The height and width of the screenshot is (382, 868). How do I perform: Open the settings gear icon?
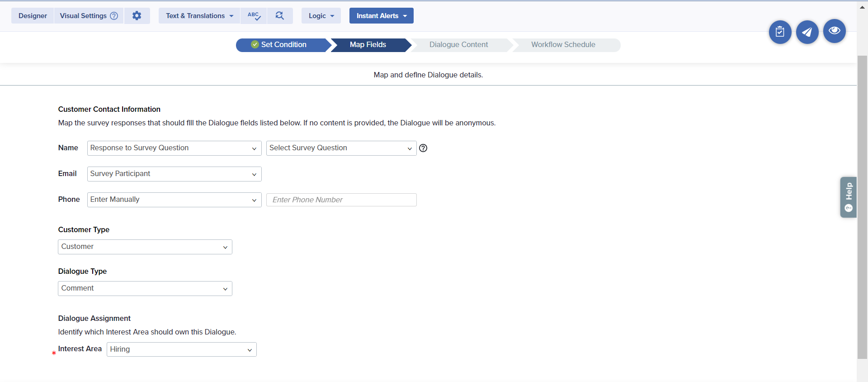[137, 16]
